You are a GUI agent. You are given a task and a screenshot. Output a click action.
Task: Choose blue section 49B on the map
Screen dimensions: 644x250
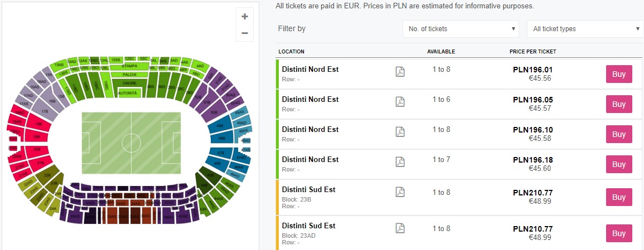pos(221,126)
